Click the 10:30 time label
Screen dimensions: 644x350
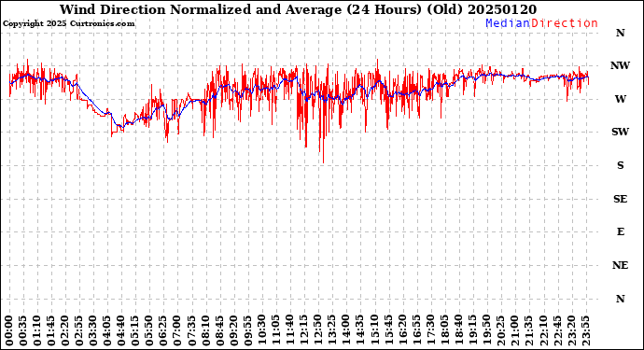coord(261,330)
